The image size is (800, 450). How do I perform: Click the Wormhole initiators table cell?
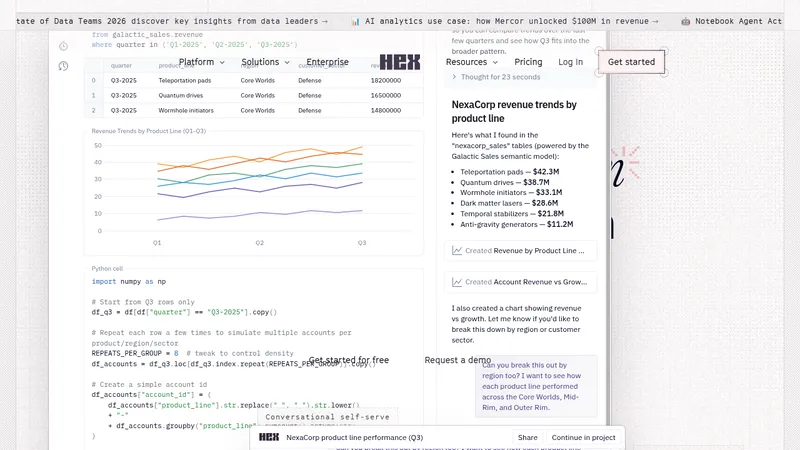click(186, 110)
